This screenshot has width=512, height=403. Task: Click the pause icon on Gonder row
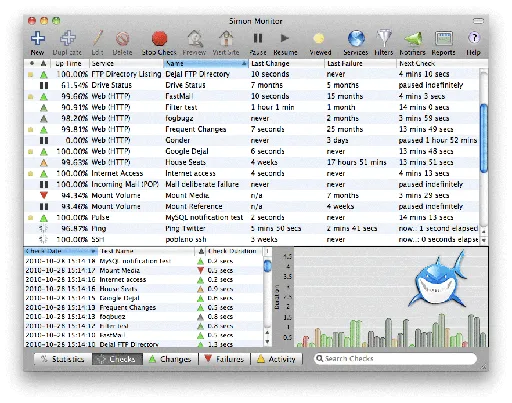[44, 140]
